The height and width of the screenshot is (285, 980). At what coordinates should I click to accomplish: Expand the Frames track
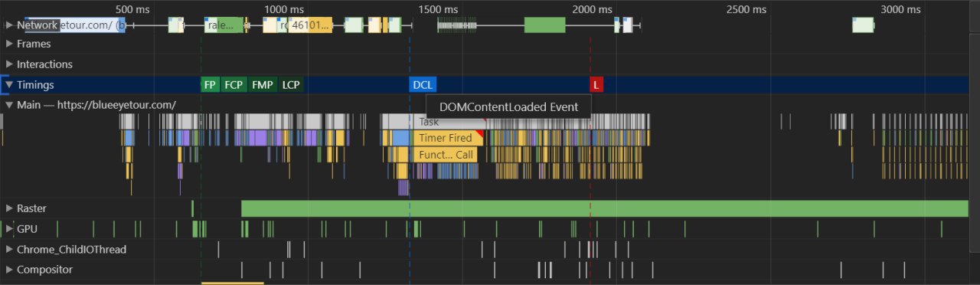coord(9,44)
